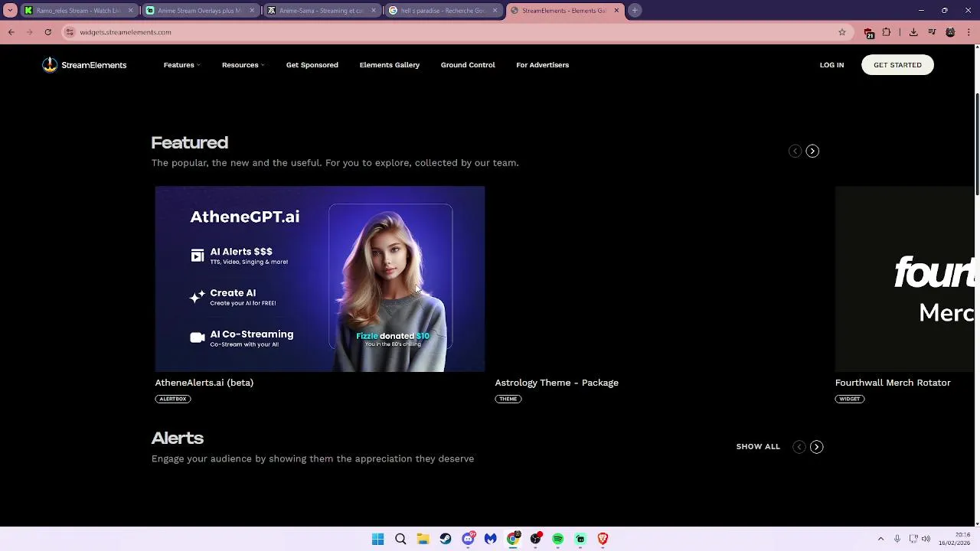Open Discord from taskbar
Screen dimensions: 980x551
(468, 540)
